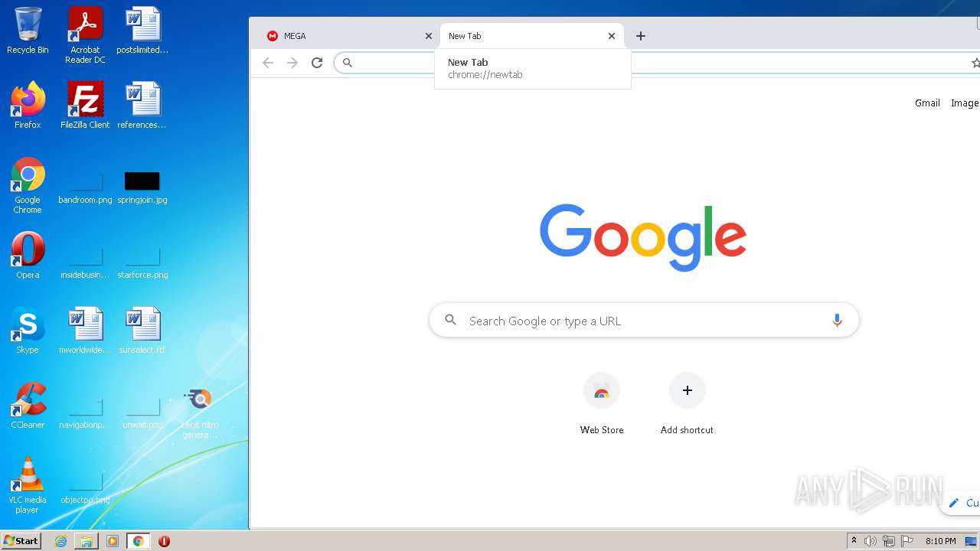Screen dimensions: 980x551
Task: Select the references Word document icon
Action: pos(142,106)
